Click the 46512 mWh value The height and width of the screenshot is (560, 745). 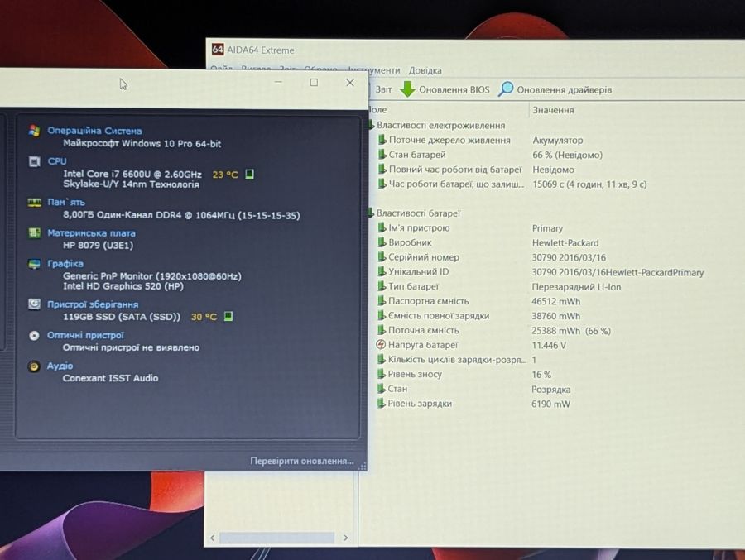tap(556, 302)
